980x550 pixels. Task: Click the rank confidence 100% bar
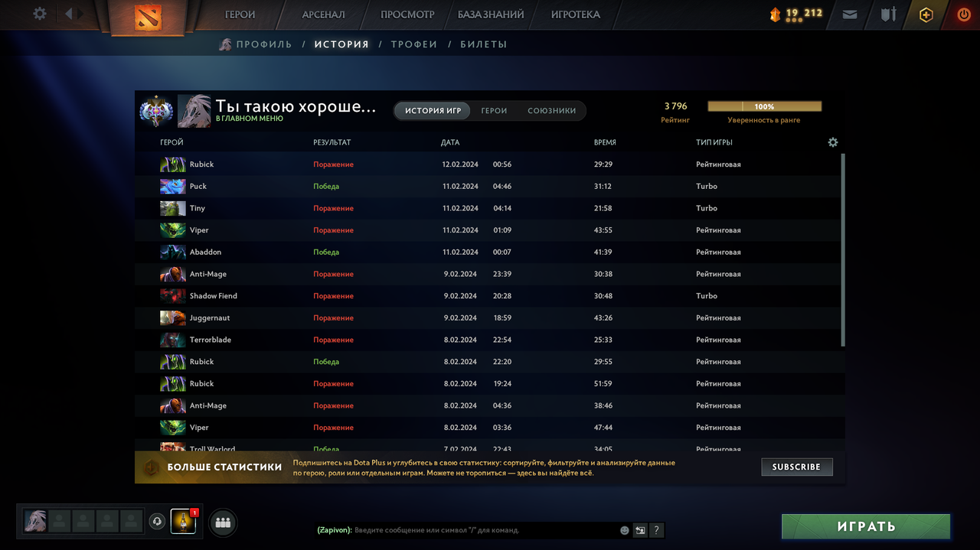tap(764, 106)
